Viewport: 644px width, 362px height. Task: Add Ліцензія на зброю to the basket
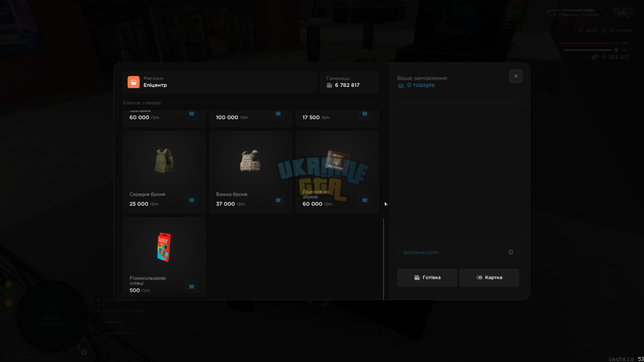(365, 200)
